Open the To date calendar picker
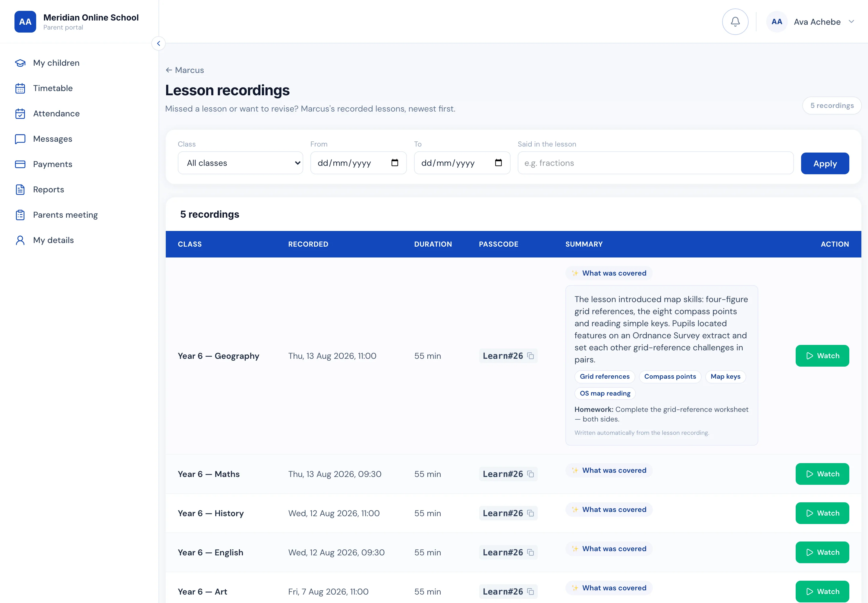 pos(498,163)
